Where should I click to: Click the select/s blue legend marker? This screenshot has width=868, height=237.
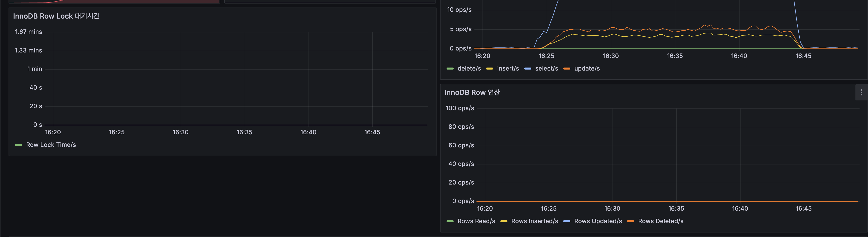[528, 68]
